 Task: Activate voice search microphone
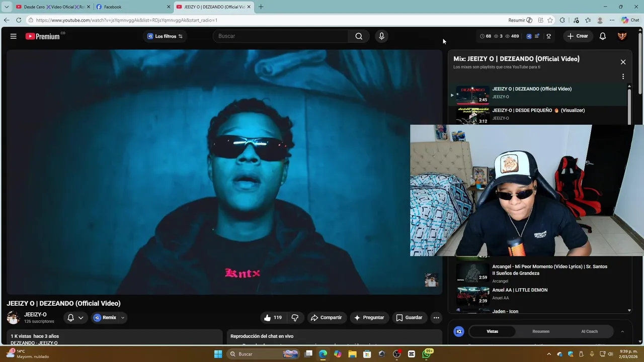(381, 36)
